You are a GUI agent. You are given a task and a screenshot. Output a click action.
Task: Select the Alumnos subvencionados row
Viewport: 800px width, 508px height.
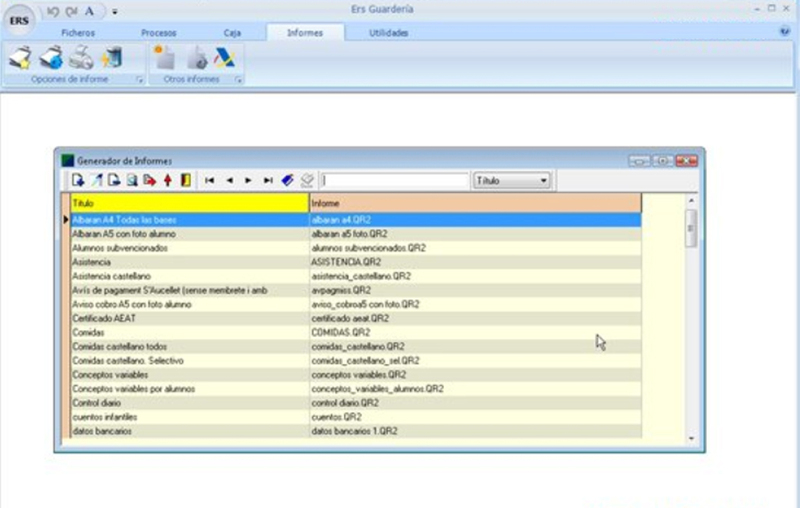[356, 248]
